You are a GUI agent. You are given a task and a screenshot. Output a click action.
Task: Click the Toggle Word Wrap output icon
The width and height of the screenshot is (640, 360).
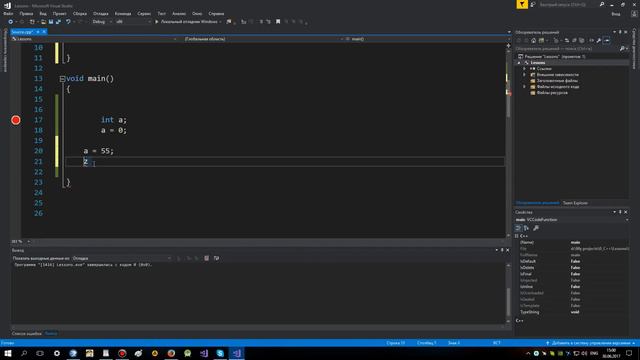216,258
